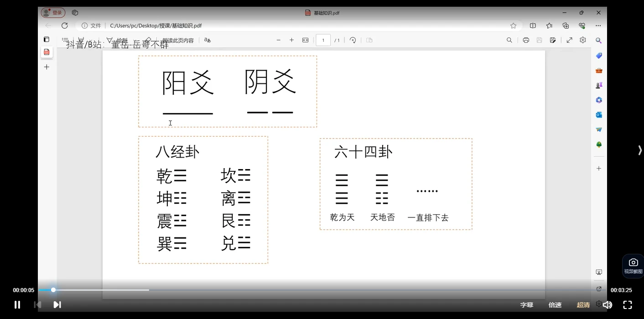Open the 倍速 playback speed menu
This screenshot has height=319, width=644.
555,305
